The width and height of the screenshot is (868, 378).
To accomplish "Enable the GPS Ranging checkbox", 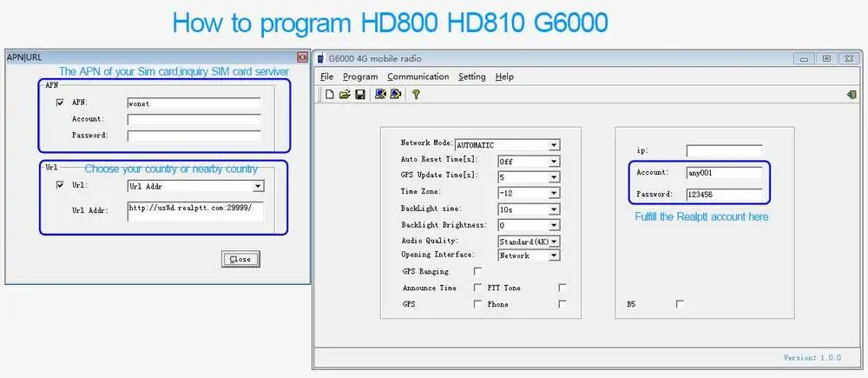I will tap(477, 272).
